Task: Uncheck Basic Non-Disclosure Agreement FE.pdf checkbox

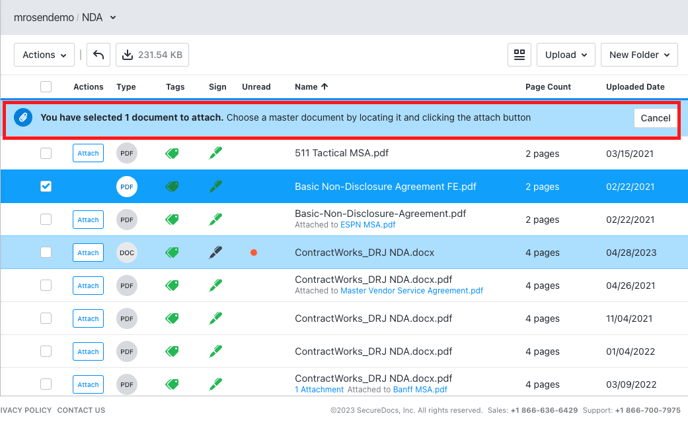Action: click(46, 186)
